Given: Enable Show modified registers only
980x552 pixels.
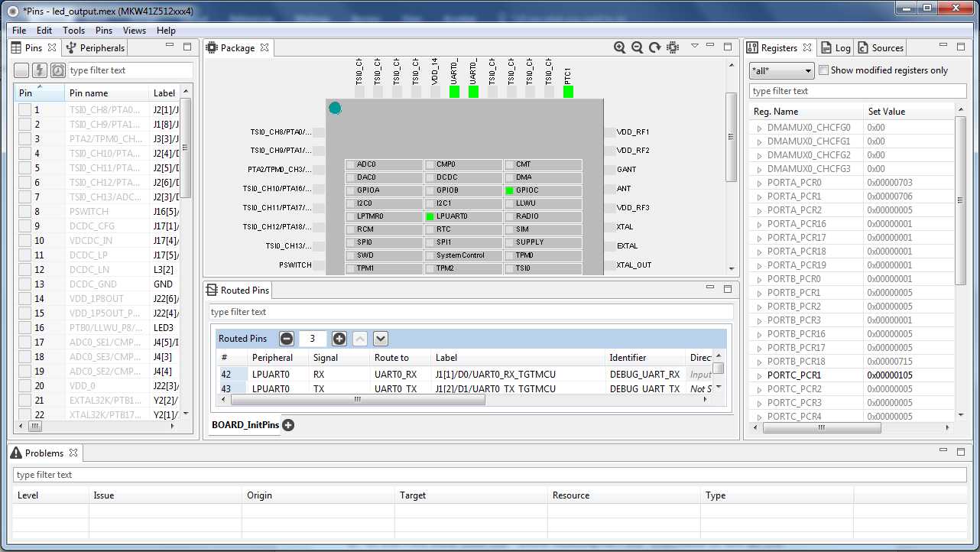Looking at the screenshot, I should click(x=823, y=70).
